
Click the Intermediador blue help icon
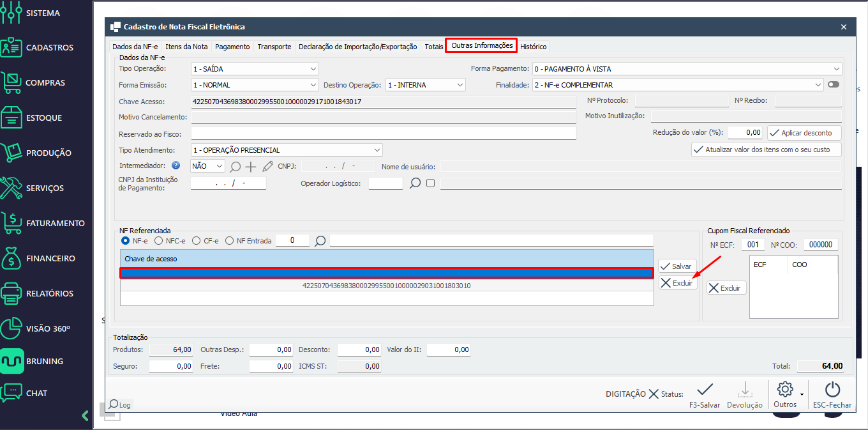[176, 166]
